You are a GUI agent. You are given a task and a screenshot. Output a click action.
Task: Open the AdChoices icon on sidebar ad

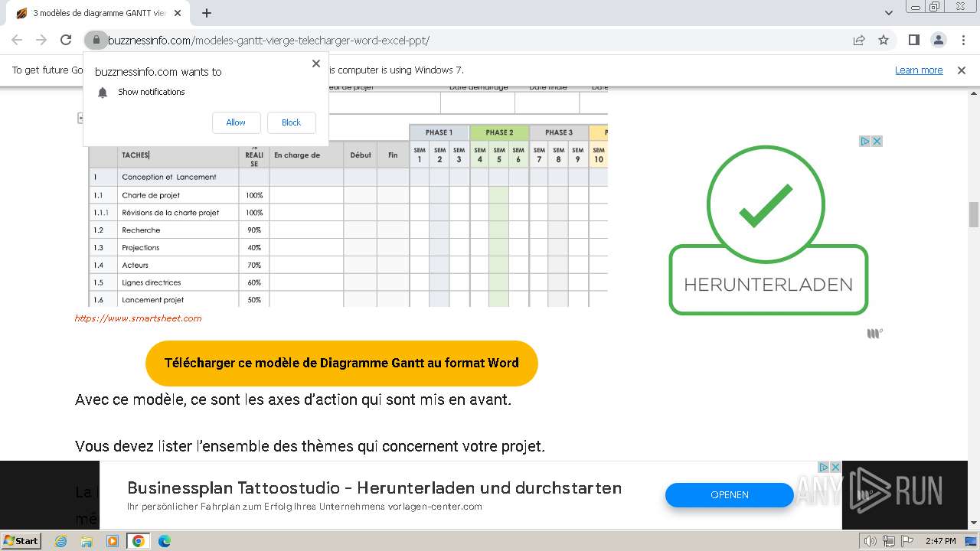864,141
